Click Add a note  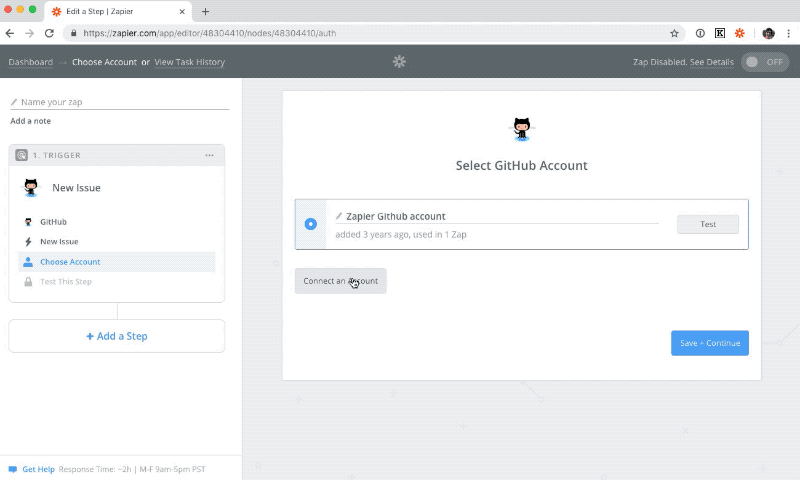31,121
